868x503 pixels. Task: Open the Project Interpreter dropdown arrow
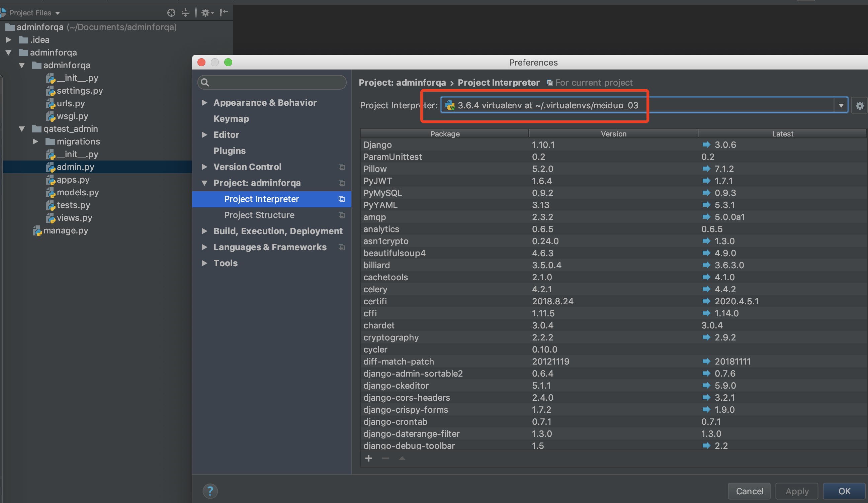[841, 105]
